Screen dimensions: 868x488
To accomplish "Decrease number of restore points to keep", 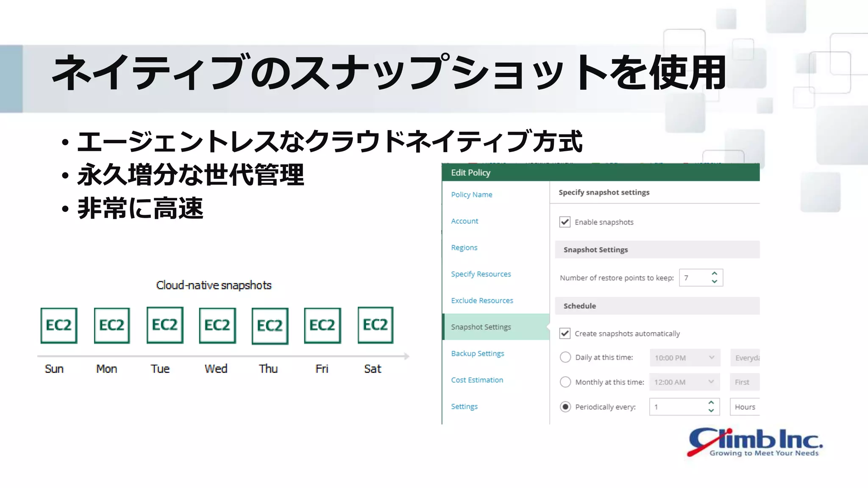I will pos(715,282).
